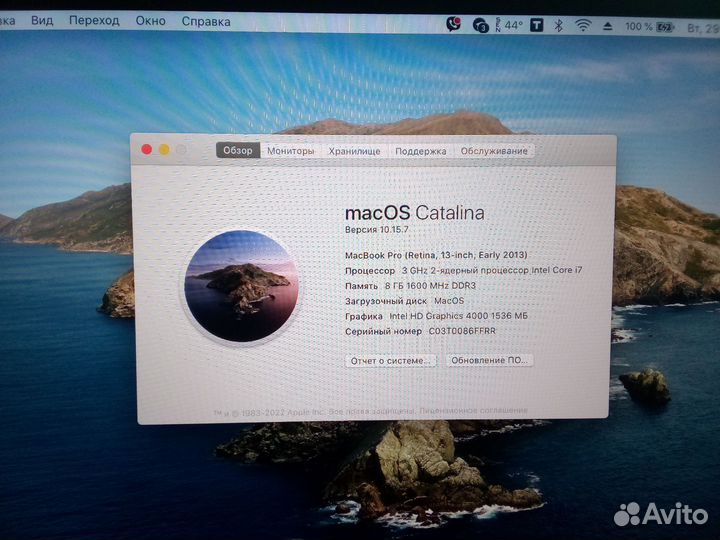This screenshot has height=540, width=720.
Task: Open the Viber menu bar icon
Action: [x=454, y=24]
